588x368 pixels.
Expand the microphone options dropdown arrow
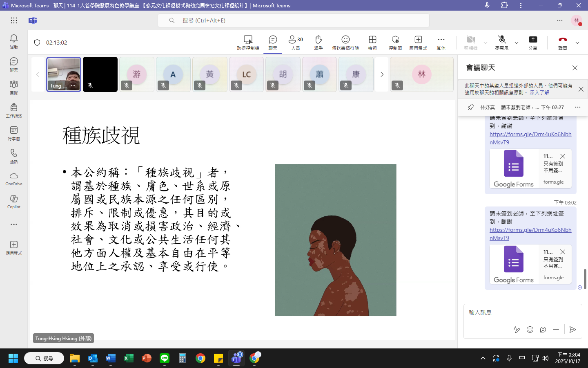[517, 43]
